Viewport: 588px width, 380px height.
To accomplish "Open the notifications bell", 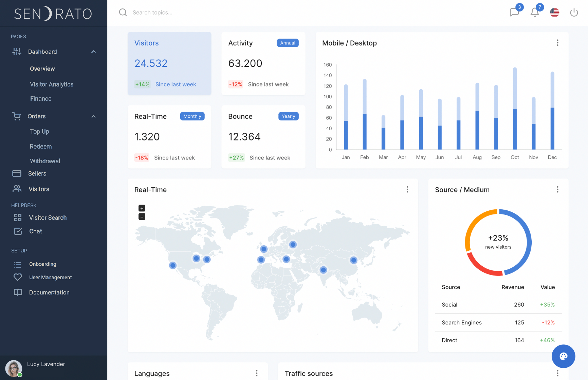I will (x=535, y=12).
